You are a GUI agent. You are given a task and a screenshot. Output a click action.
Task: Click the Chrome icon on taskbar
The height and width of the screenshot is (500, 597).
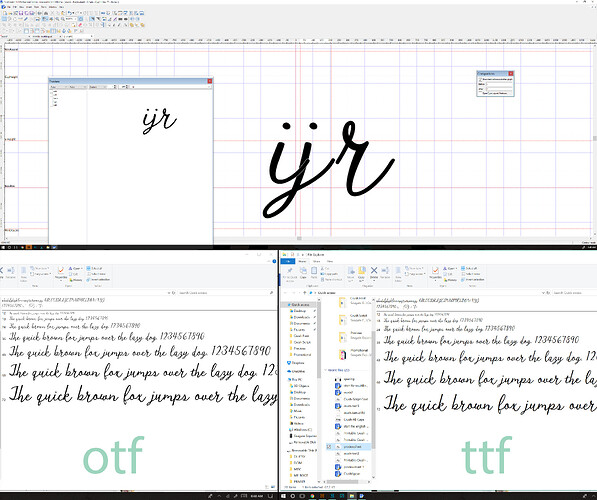(x=312, y=496)
